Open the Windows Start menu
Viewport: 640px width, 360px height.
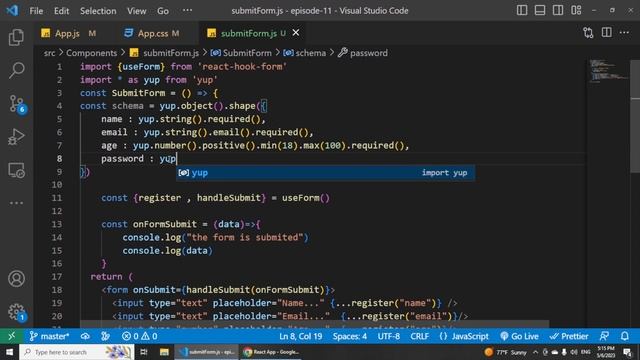click(9, 352)
